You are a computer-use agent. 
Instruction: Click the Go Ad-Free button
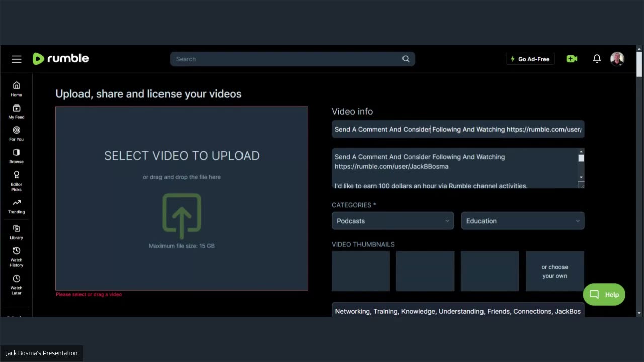point(530,59)
